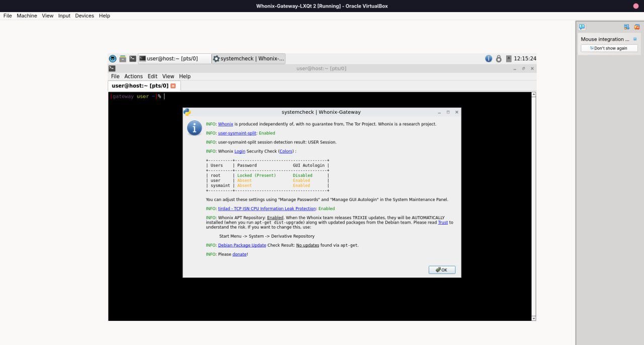
Task: Follow the Login link in Security Check
Action: (x=240, y=151)
